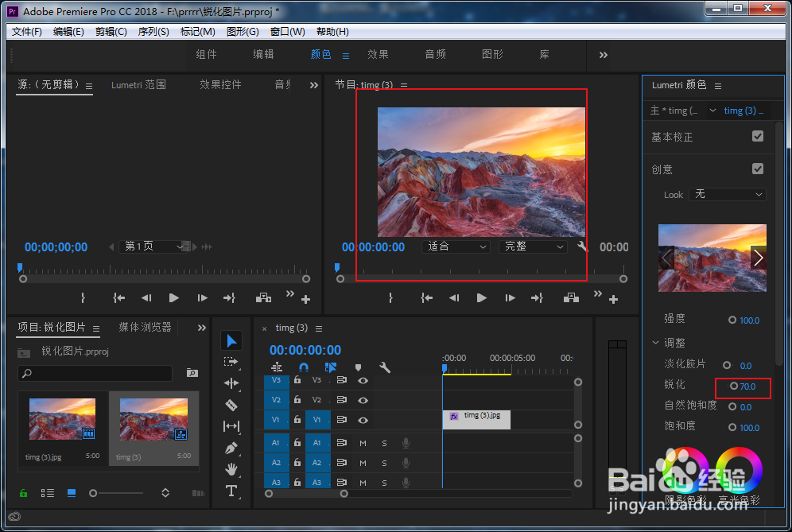Show next Look preview arrow
The height and width of the screenshot is (532, 792).
coord(758,258)
